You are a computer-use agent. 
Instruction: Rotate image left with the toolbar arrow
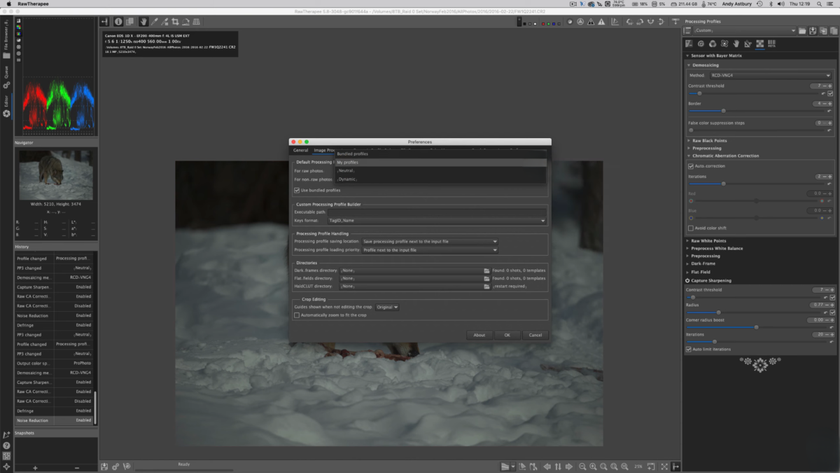click(629, 22)
